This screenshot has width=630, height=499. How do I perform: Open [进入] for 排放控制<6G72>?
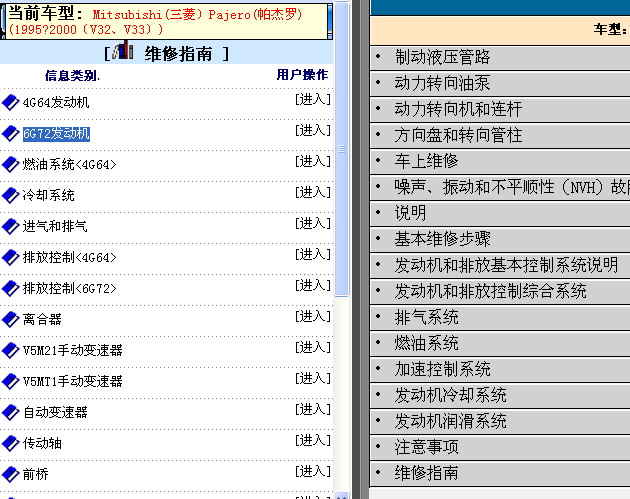coord(313,285)
